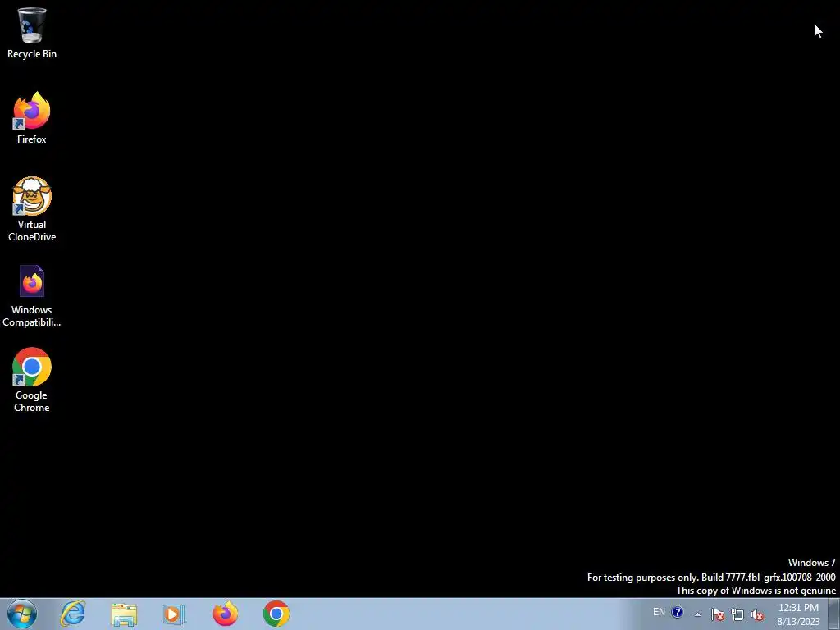Screen dimensions: 840x630
Task: Select the Google Chrome desktop shortcut
Action: [x=32, y=380]
